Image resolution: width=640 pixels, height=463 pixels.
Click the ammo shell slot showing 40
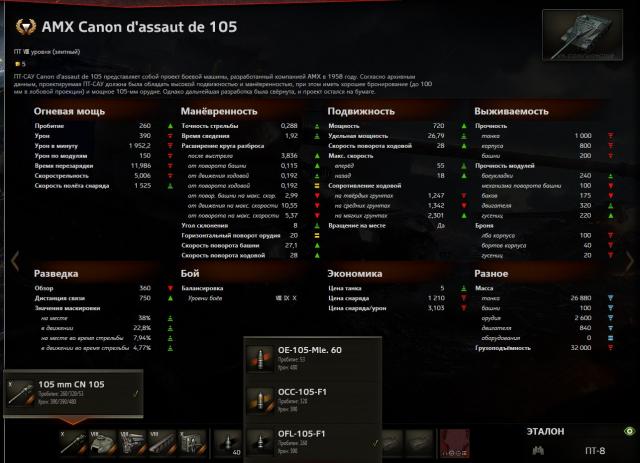click(x=228, y=443)
